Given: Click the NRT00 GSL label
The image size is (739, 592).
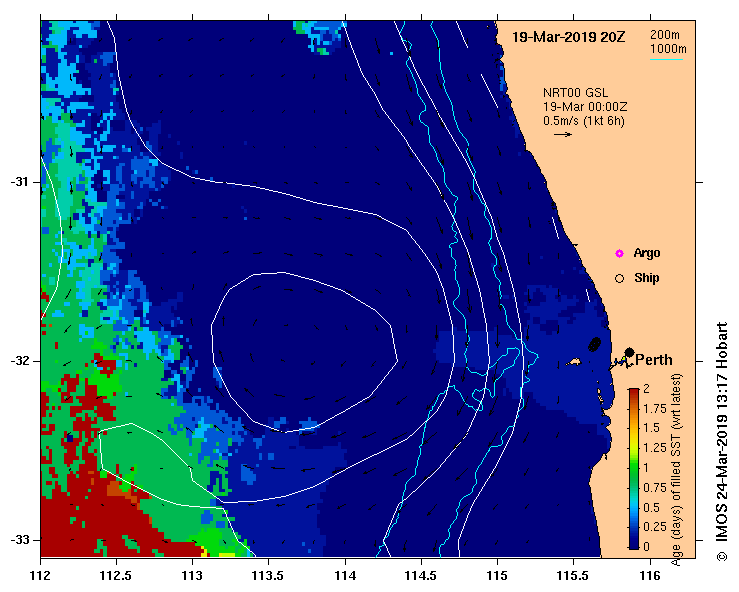Looking at the screenshot, I should tap(575, 93).
